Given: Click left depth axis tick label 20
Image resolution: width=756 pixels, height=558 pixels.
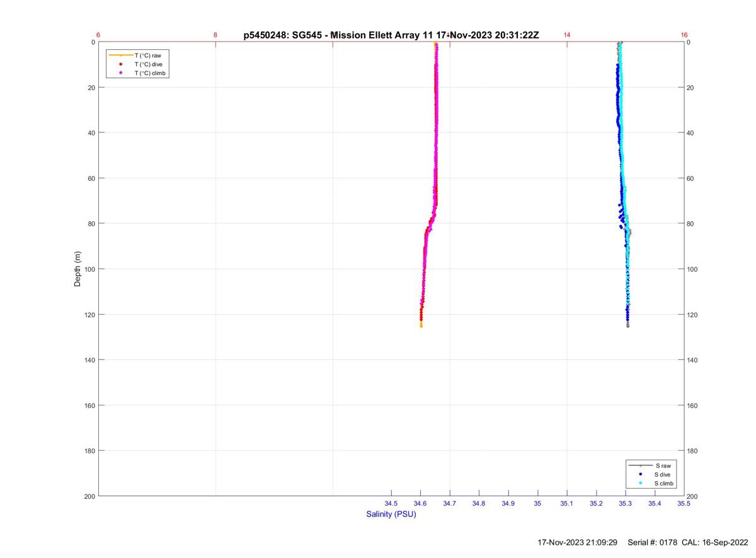Looking at the screenshot, I should [x=91, y=88].
